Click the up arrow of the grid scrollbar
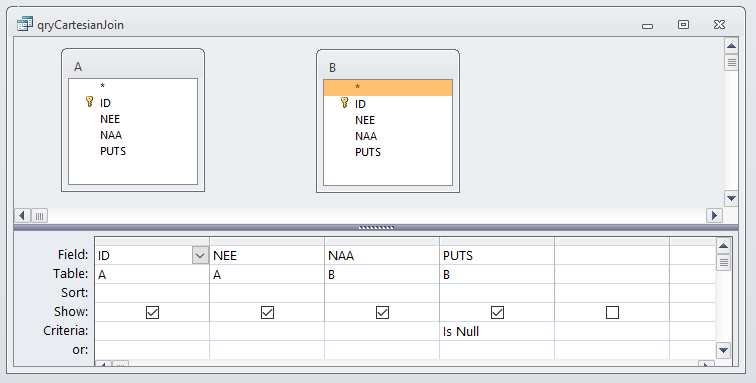This screenshot has width=756, height=383. (x=723, y=246)
